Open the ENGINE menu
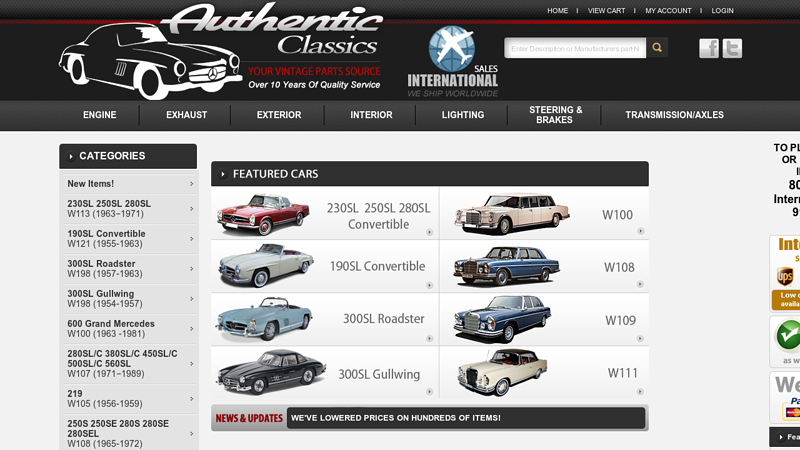Screen dimensions: 800x450 pos(99,115)
